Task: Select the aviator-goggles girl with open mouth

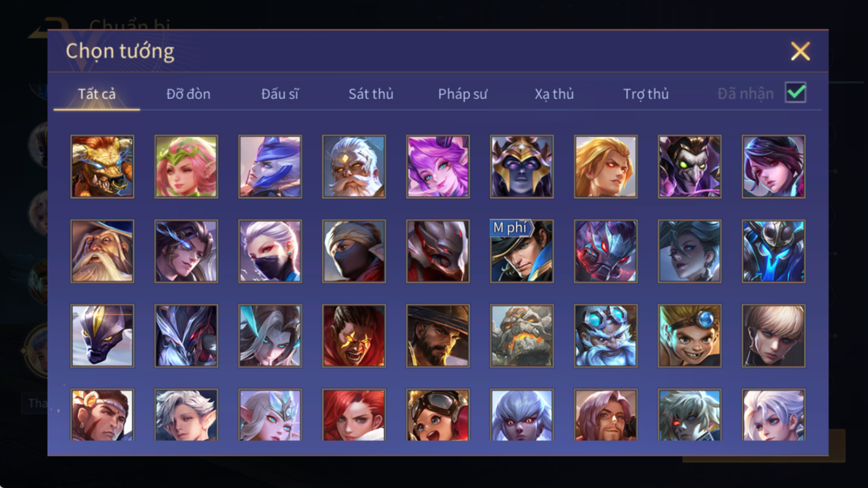Action: coord(438,415)
